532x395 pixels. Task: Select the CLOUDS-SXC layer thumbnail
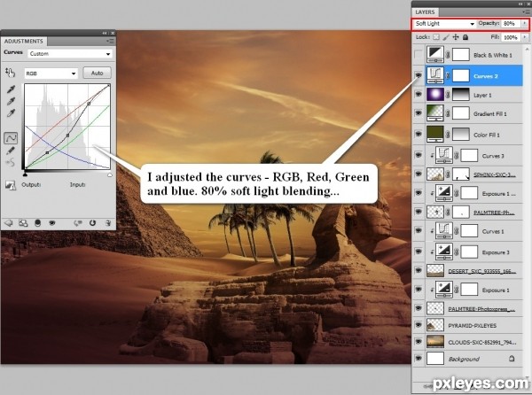[x=435, y=342]
